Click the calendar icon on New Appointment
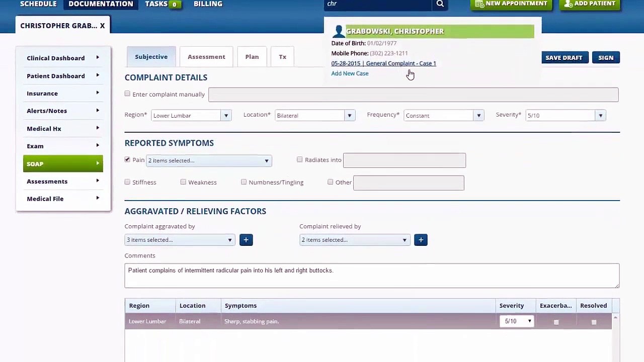 pyautogui.click(x=479, y=4)
